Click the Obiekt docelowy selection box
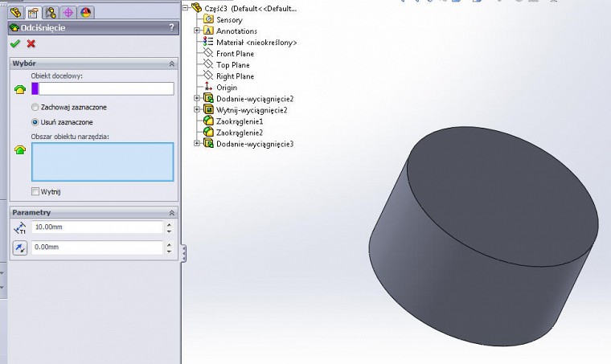Viewport: 611px width, 364px height. pyautogui.click(x=102, y=88)
